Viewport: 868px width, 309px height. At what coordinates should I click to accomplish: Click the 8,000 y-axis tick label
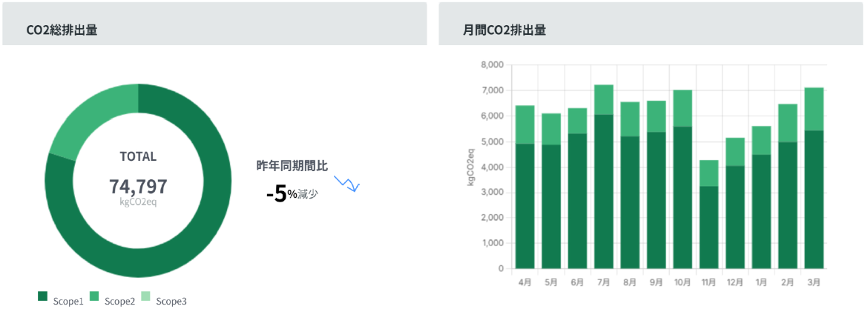(493, 64)
